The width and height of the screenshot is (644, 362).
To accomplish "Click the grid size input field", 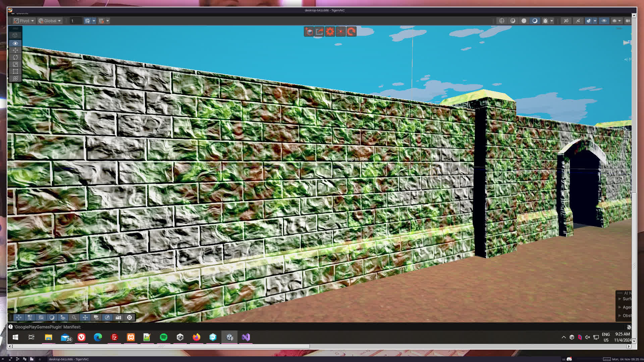I will point(76,21).
